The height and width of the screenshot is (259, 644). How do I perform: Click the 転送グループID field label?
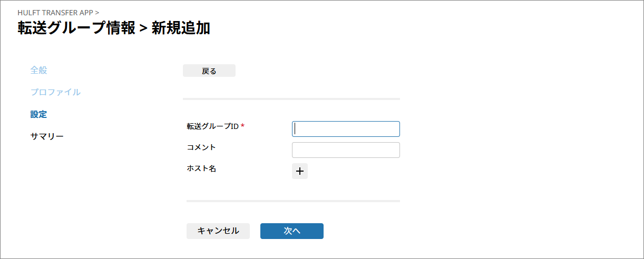(x=213, y=126)
